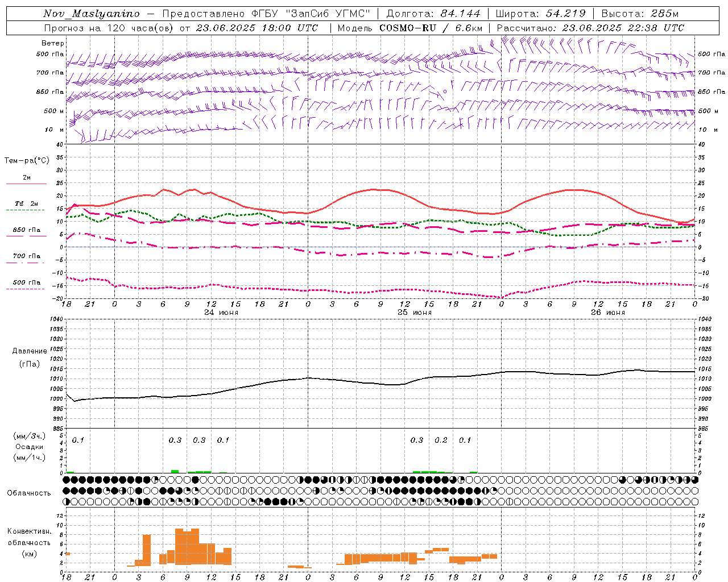This screenshot has height=582, width=728.
Task: Click the 'Рассчитано: 23.06.2025 22:38 UTC' timestamp
Action: tap(590, 28)
